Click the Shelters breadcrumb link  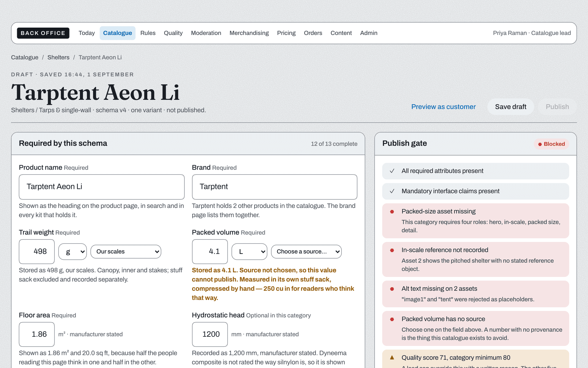click(58, 57)
